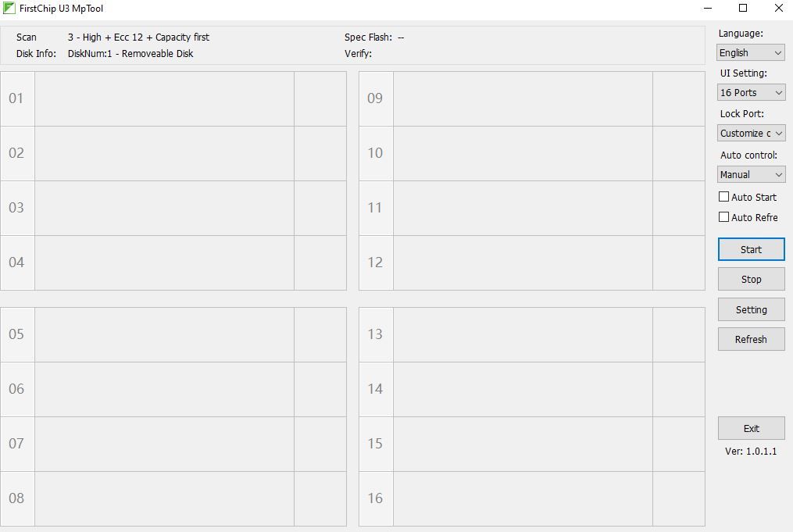The image size is (793, 532).
Task: Open the Setting button dialog
Action: click(x=751, y=309)
